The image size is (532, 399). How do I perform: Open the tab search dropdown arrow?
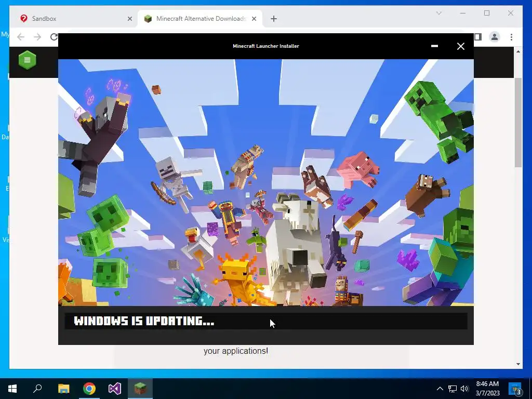tap(438, 13)
